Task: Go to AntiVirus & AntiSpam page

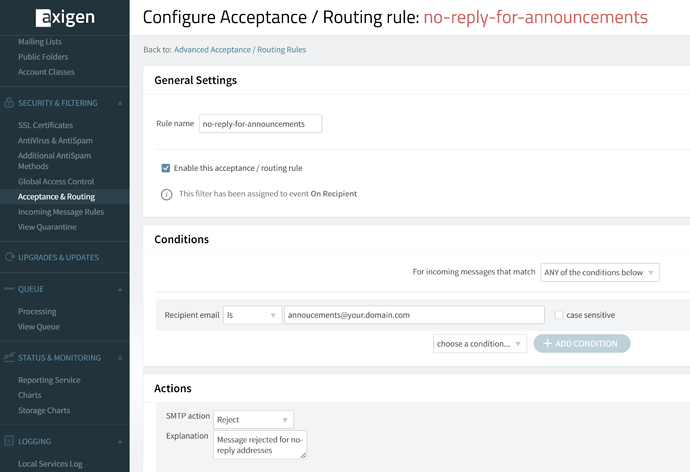Action: pyautogui.click(x=55, y=141)
